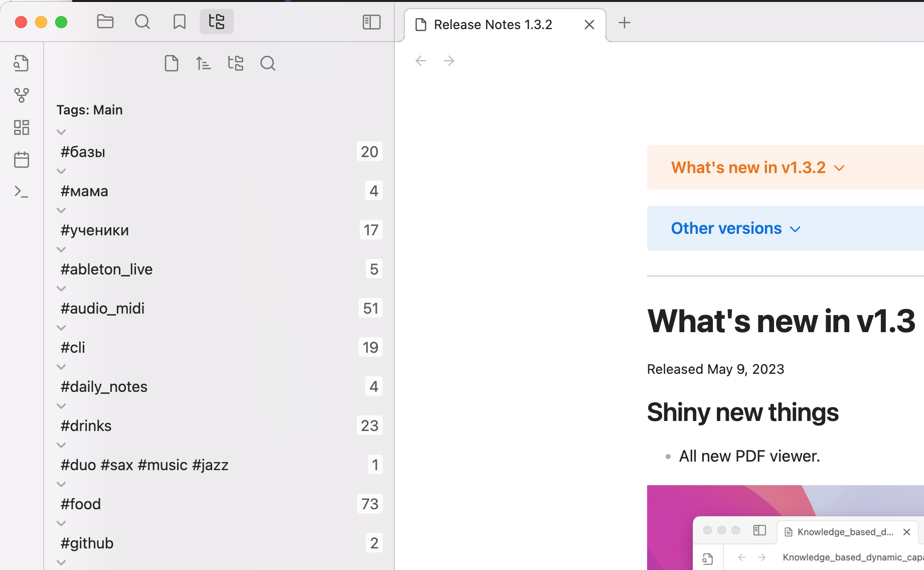Viewport: 924px width, 570px height.
Task: Search tags with the magnifier in the tag pane
Action: pos(268,63)
